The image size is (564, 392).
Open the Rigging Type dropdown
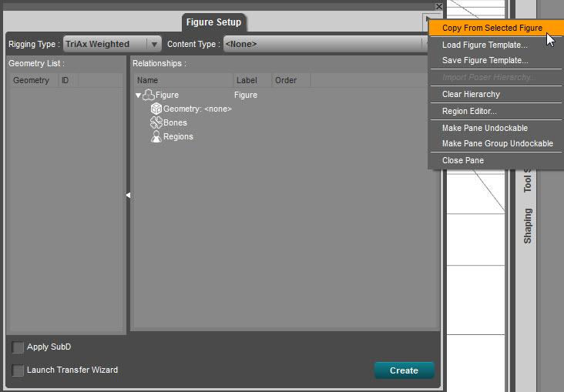(x=112, y=44)
